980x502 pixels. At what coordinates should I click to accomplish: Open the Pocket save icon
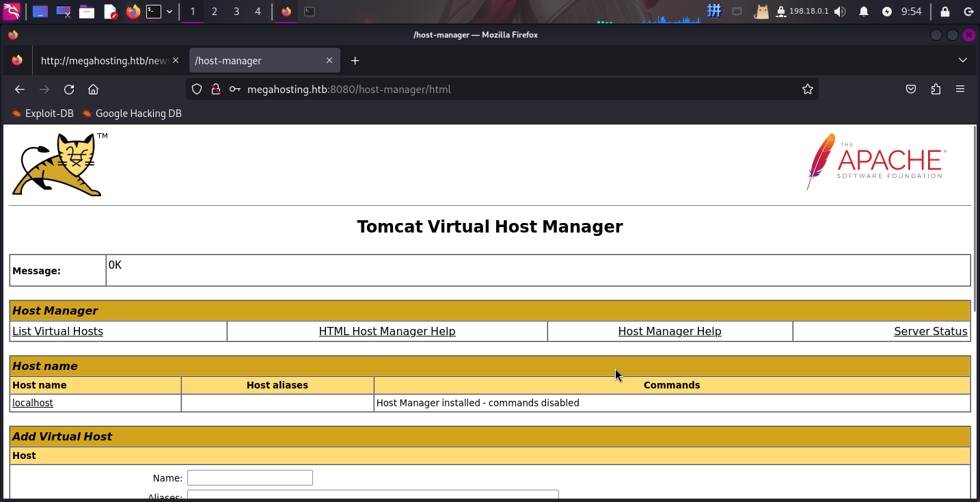[911, 90]
